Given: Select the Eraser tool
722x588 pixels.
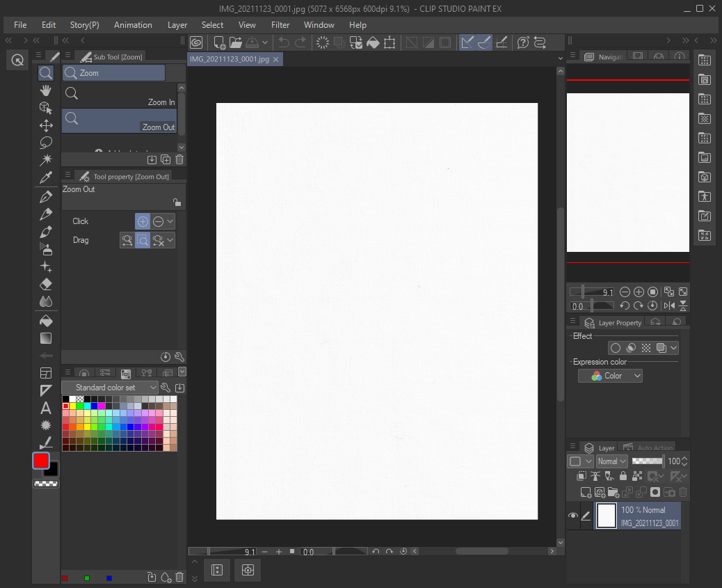Looking at the screenshot, I should [x=46, y=284].
